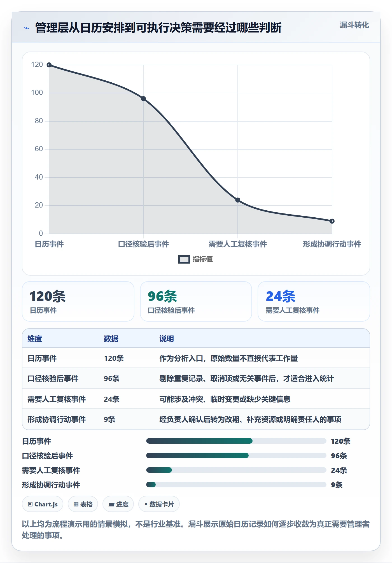Click the 形成协调行动事件 chart data point
The image size is (392, 563).
[x=332, y=221]
